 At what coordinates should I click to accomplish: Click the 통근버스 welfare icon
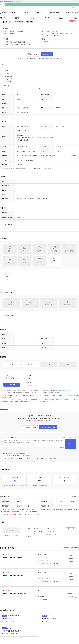click(10, 247)
